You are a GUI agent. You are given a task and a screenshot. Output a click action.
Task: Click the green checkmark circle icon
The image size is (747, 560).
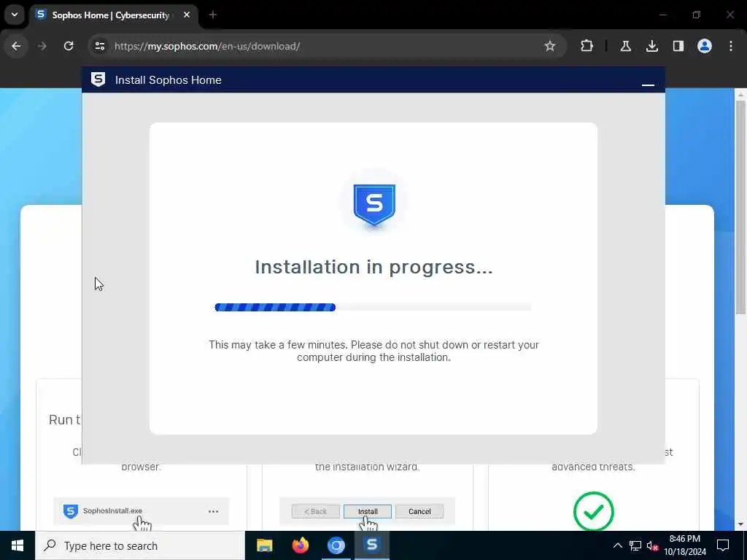click(x=594, y=511)
